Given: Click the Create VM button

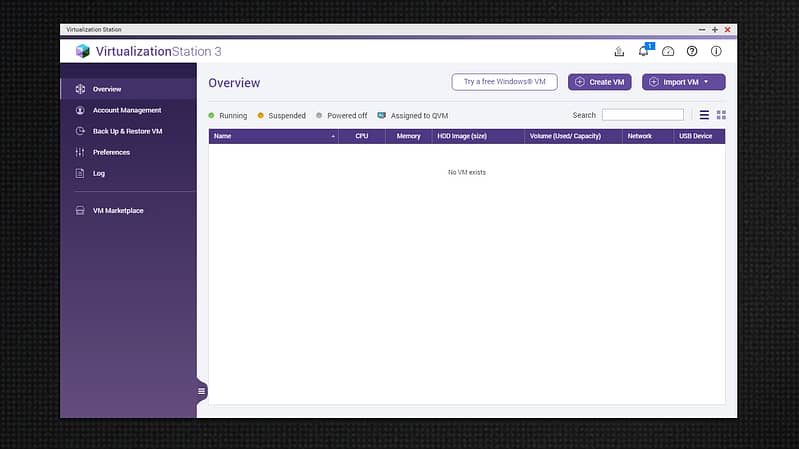Looking at the screenshot, I should tap(600, 82).
